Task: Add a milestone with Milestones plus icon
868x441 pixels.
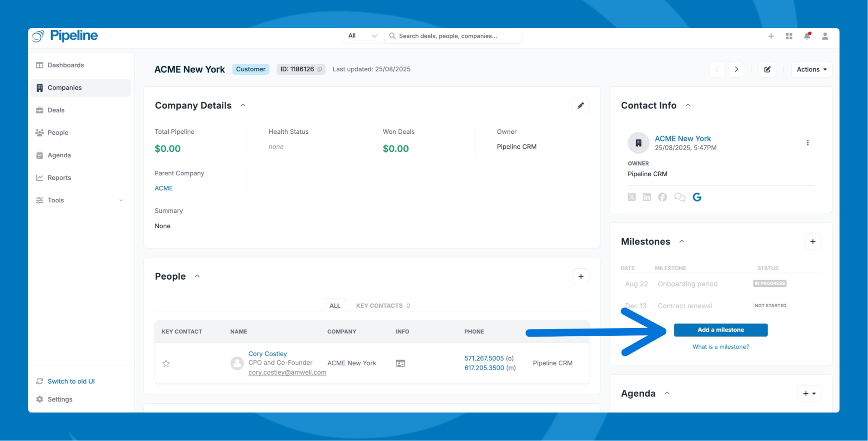Action: pos(813,241)
